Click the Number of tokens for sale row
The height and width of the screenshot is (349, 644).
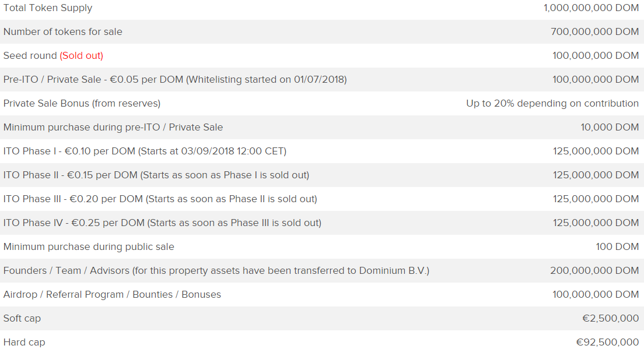pos(322,31)
